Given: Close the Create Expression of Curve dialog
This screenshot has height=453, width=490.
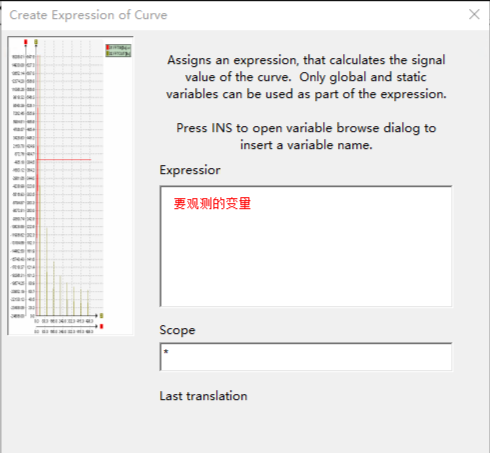Looking at the screenshot, I should (x=474, y=14).
